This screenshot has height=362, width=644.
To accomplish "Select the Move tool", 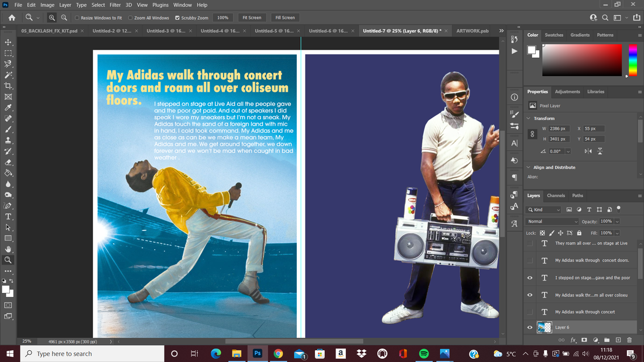I will tap(8, 42).
